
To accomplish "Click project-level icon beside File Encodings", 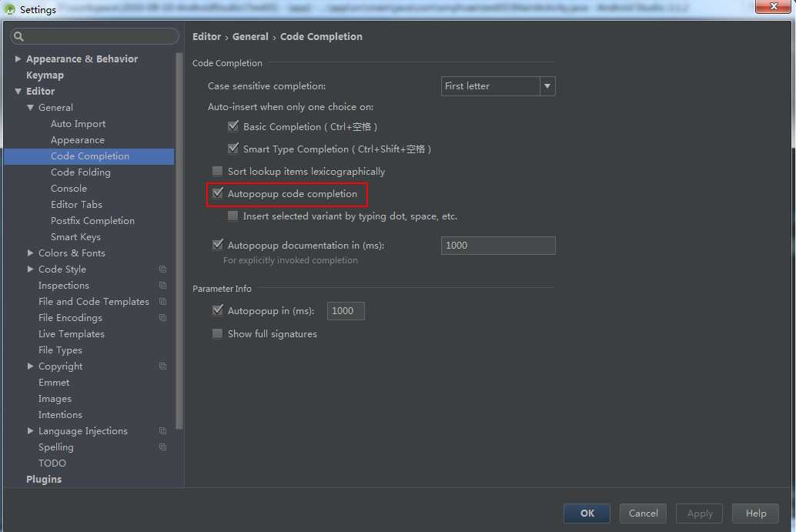I will coord(162,318).
